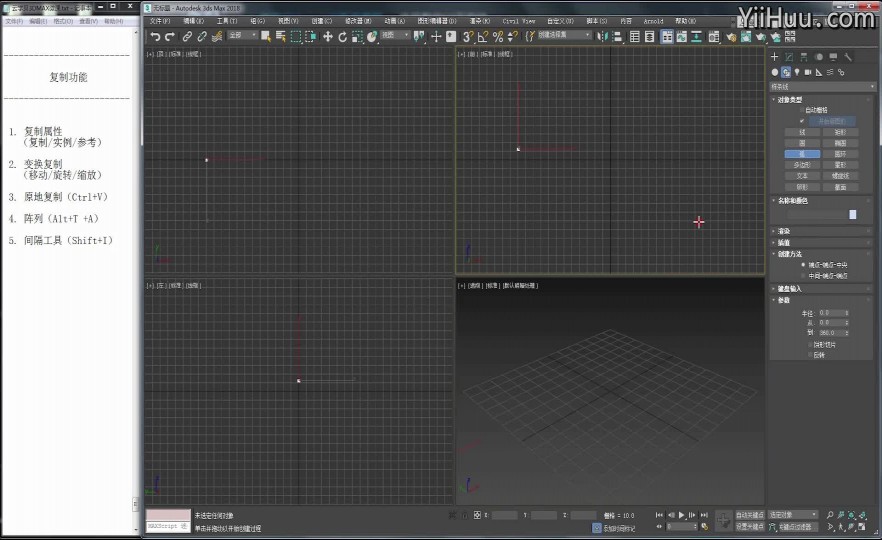
Task: Toggle the 3D Snaps icon
Action: pyautogui.click(x=468, y=37)
